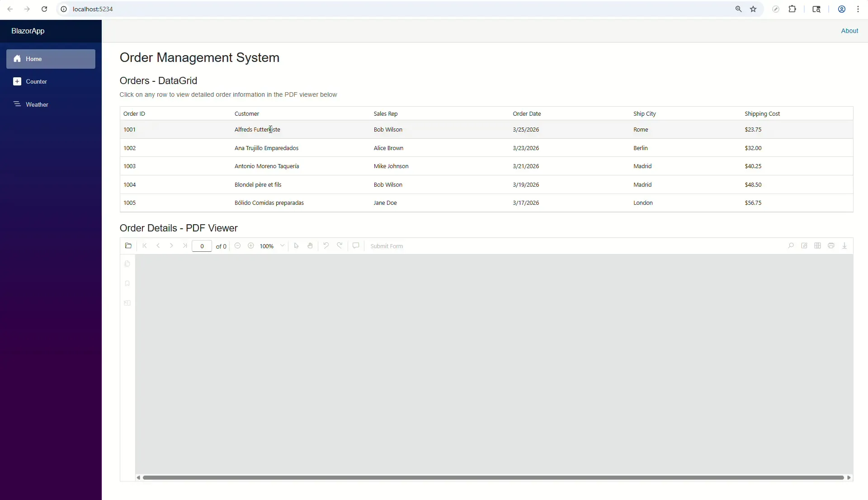This screenshot has width=868, height=500.
Task: Activate the text selection cursor tool
Action: click(297, 246)
